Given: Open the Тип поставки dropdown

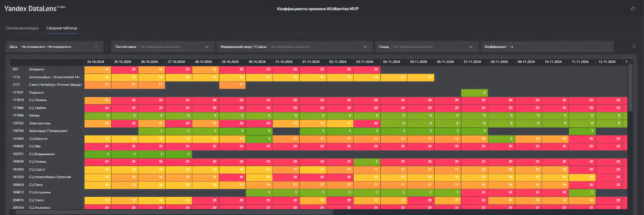Looking at the screenshot, I should 175,47.
